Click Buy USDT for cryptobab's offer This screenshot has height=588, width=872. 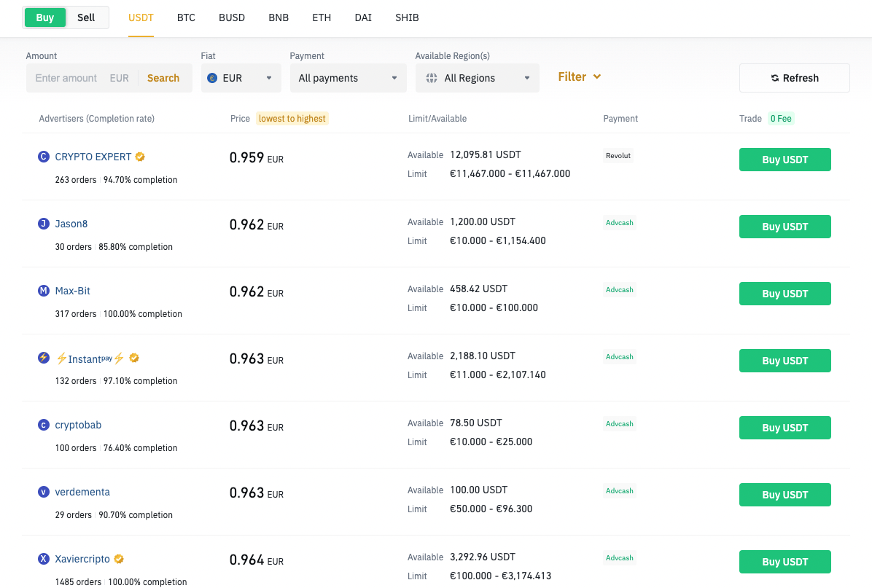pos(785,428)
